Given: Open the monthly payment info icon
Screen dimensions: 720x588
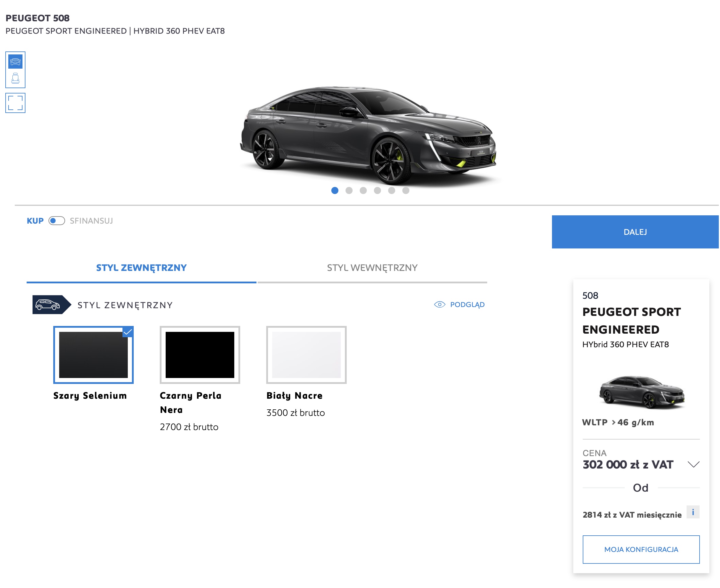Looking at the screenshot, I should coord(693,512).
